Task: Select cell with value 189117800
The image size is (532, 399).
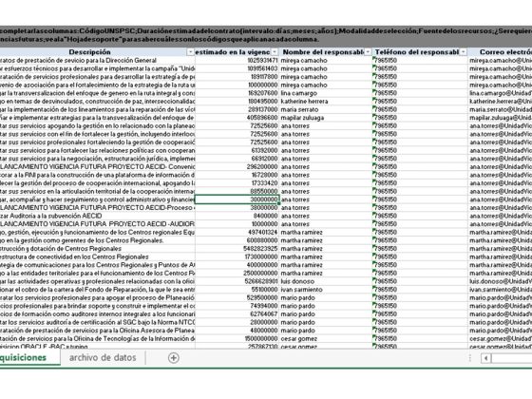Action: click(237, 77)
